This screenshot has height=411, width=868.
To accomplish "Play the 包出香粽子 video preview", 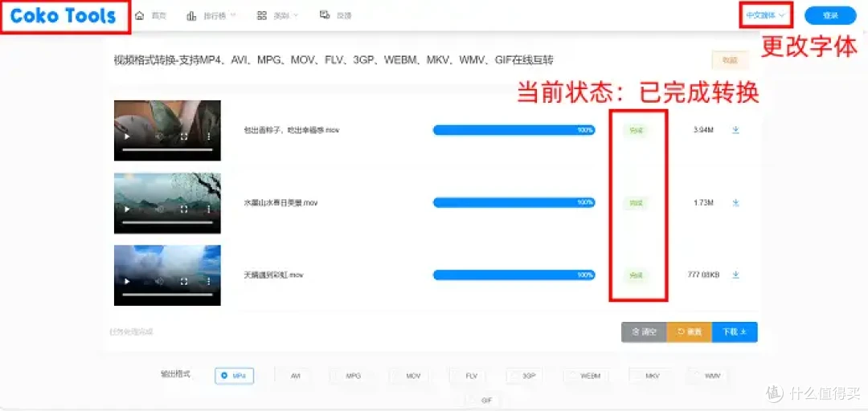I will pos(127,136).
